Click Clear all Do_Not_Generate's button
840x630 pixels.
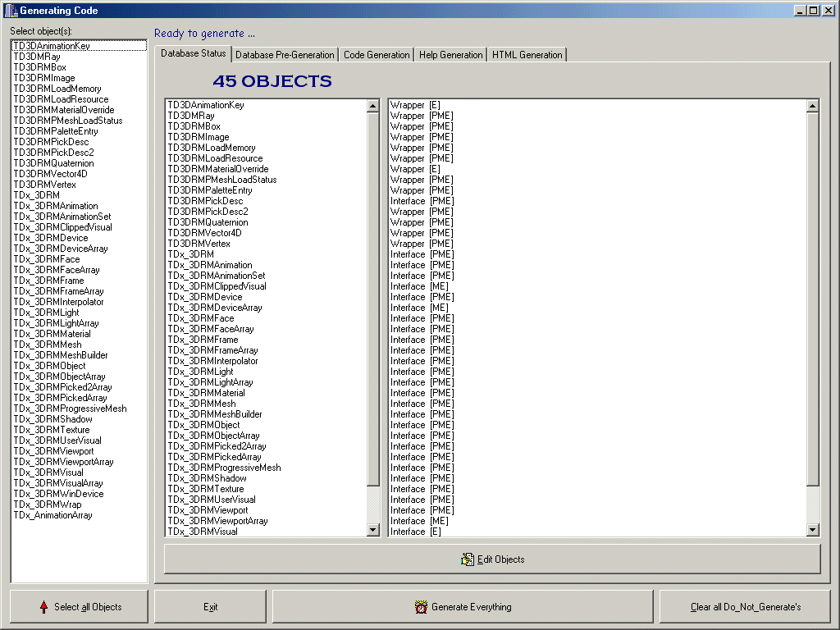point(745,607)
